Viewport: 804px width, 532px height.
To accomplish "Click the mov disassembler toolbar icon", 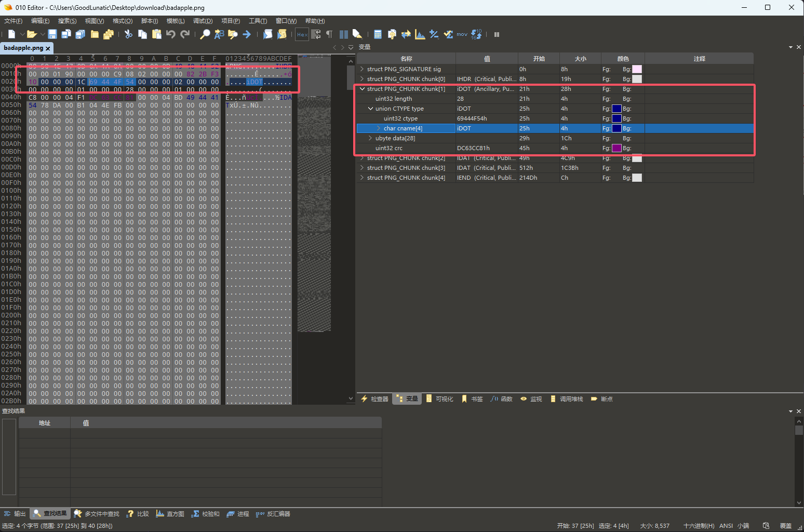I will [x=462, y=34].
